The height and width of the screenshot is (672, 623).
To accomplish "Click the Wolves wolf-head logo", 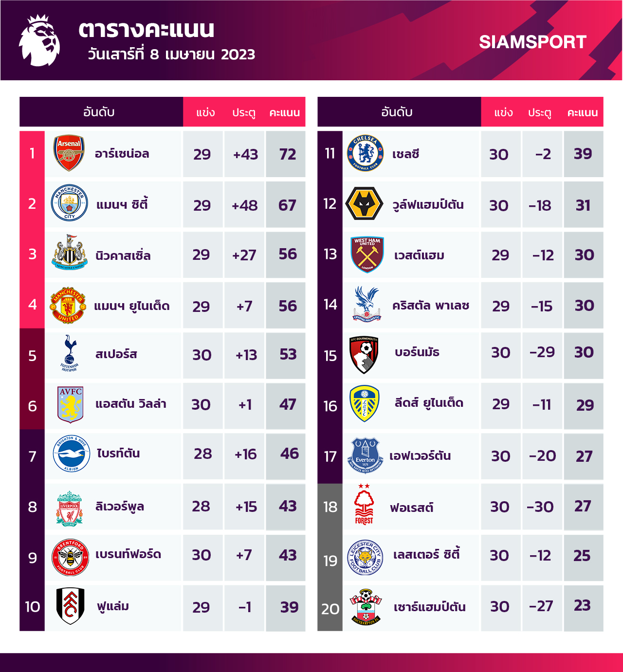I will 365,204.
